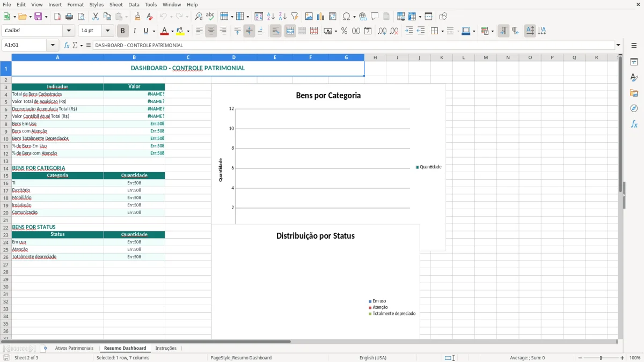Screen dimensions: 644x362
Task: Toggle Wrap Text button
Action: (x=275, y=31)
